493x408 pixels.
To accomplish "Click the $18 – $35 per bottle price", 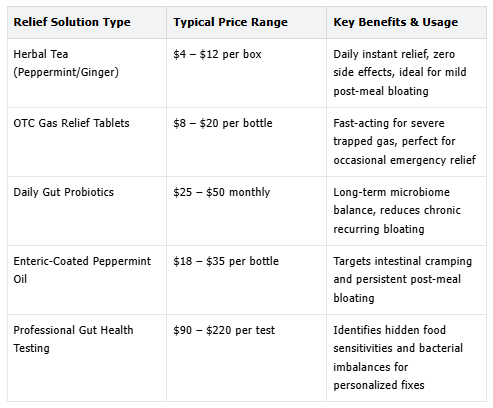I will 226,261.
